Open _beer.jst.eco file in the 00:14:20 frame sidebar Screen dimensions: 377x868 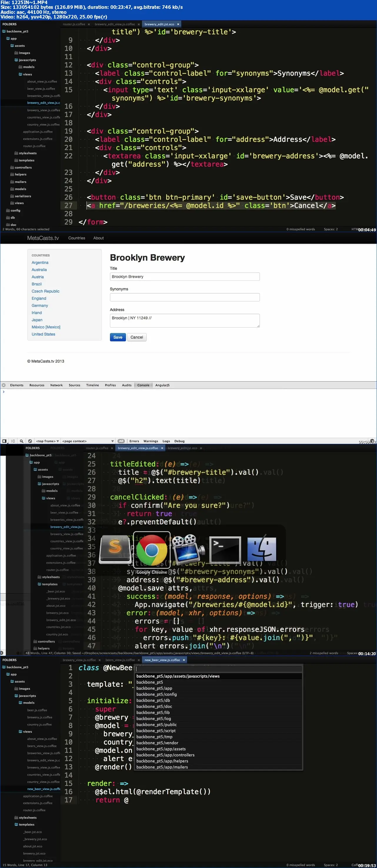pyautogui.click(x=56, y=591)
